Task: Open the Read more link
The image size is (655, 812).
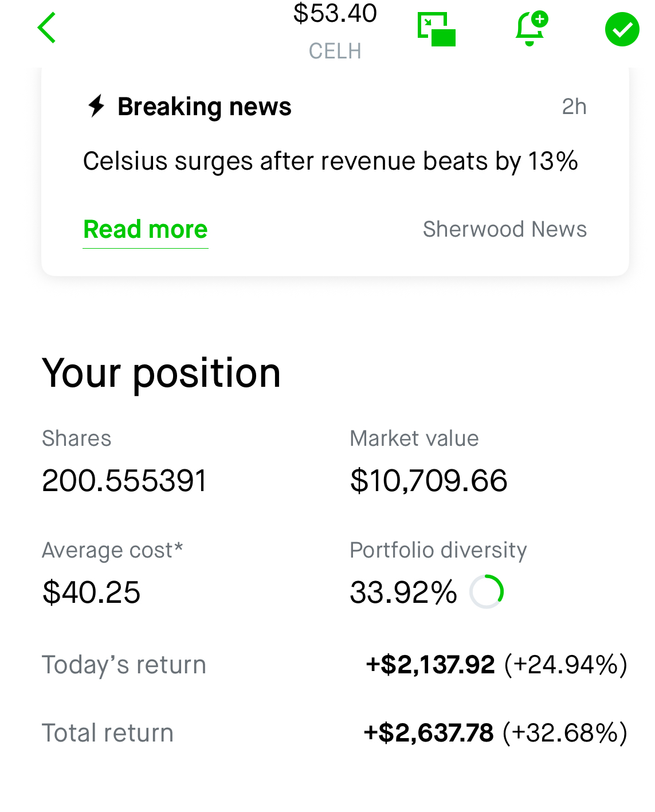Action: 146,229
